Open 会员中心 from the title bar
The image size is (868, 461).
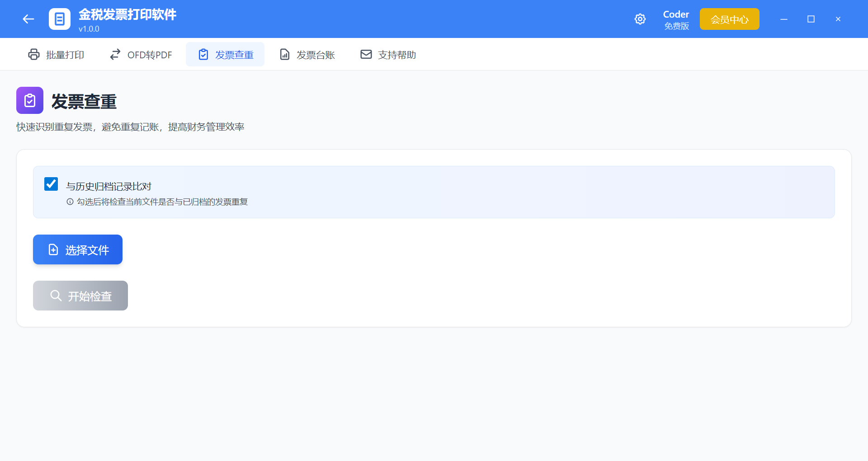(x=729, y=19)
